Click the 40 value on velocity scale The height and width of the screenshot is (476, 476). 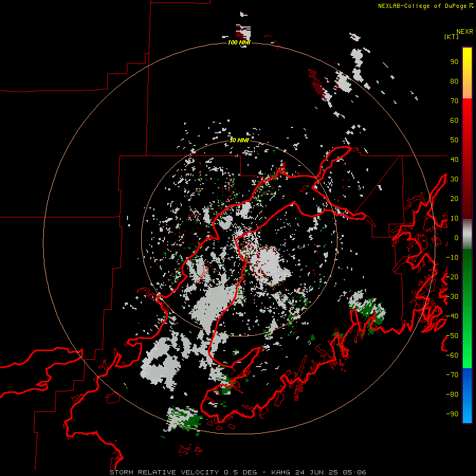[454, 159]
